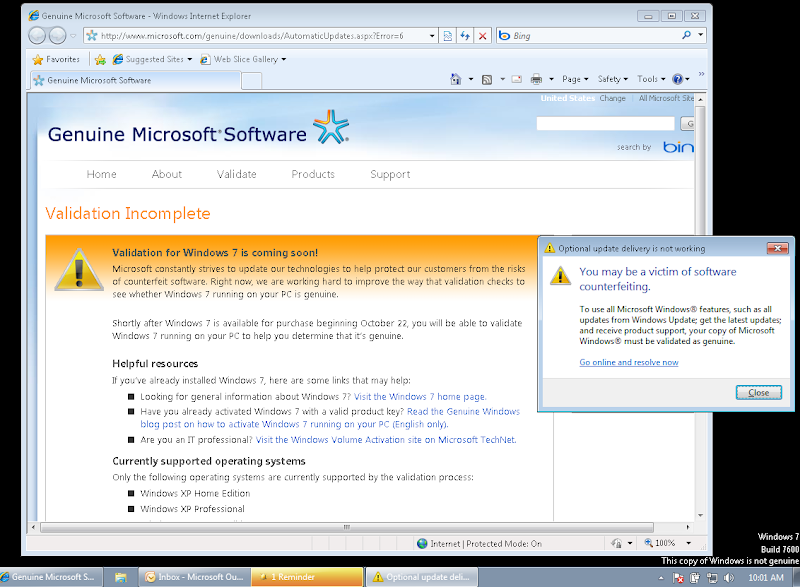Click the volume speaker tray icon

click(729, 578)
